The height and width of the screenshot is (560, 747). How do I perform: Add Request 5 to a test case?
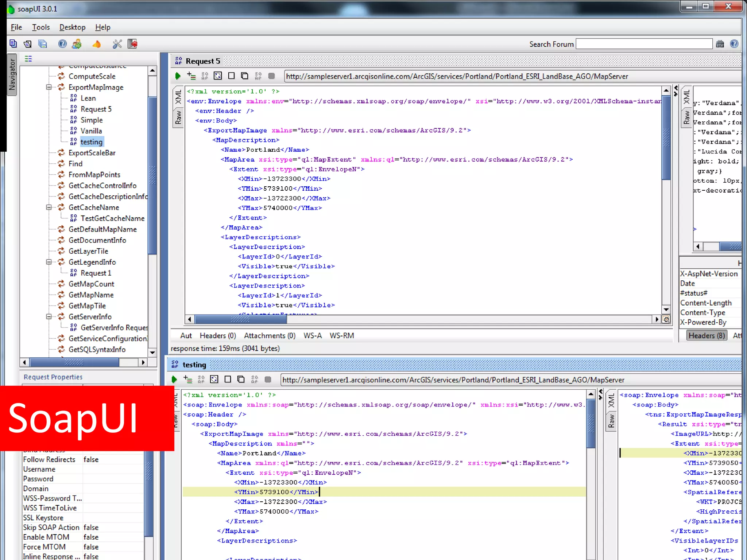click(191, 76)
